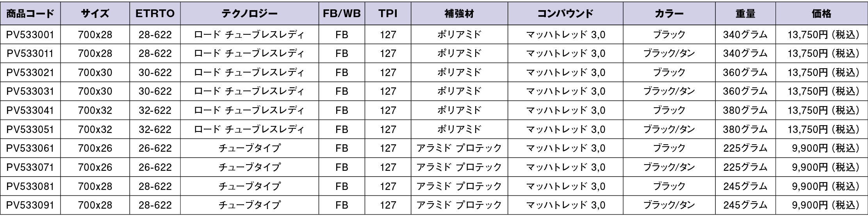This screenshot has width=868, height=218.
Task: Select the テクノロジー header cell
Action: coord(249,14)
